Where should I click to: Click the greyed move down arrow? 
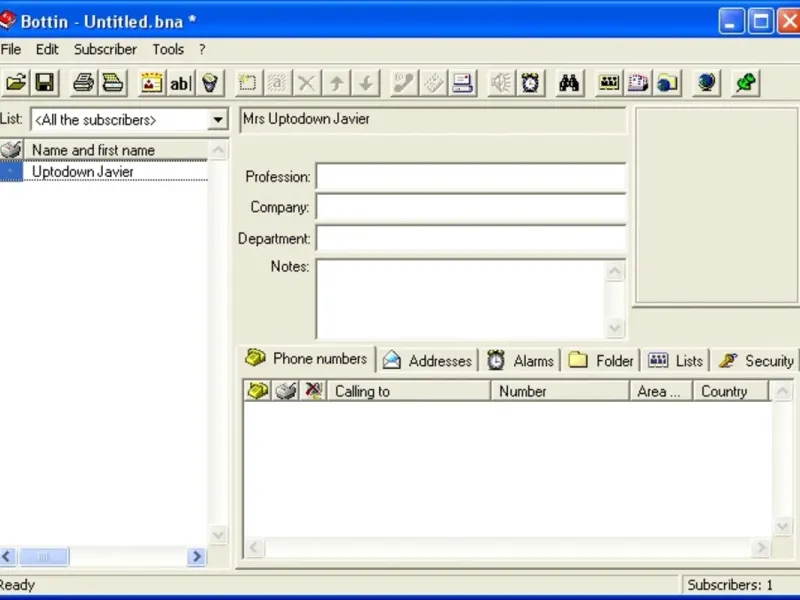(366, 83)
